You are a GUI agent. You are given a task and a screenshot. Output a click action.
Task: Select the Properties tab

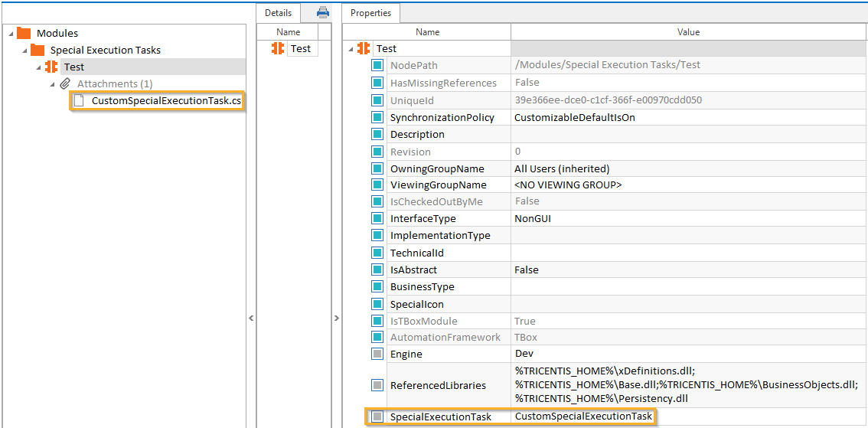[370, 13]
